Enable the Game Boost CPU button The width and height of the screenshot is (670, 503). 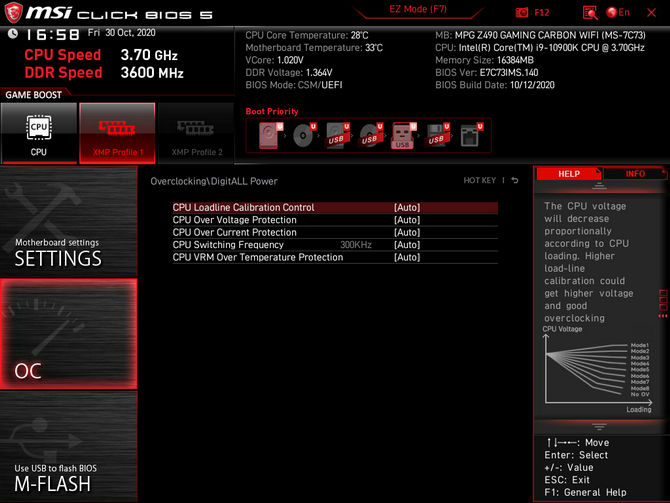39,133
